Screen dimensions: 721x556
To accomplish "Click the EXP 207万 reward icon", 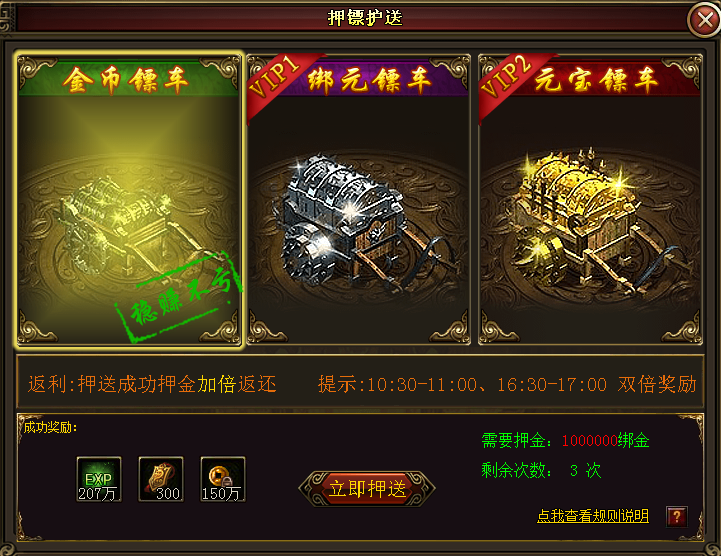I will [99, 479].
